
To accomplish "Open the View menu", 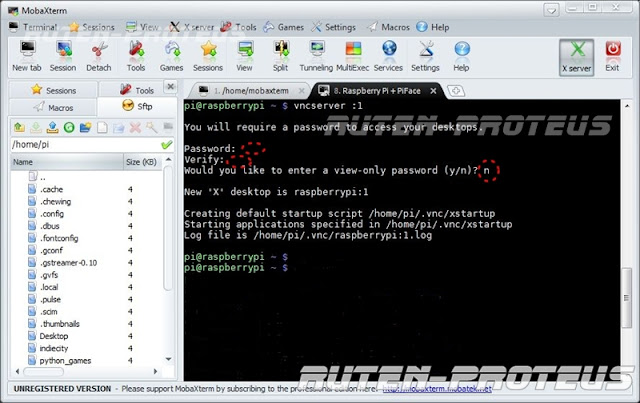I will [142, 27].
